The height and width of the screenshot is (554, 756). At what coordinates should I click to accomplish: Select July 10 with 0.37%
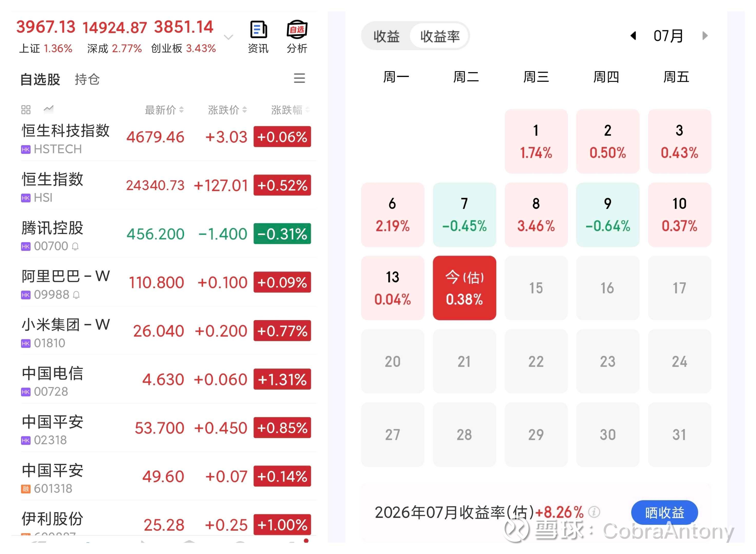pyautogui.click(x=680, y=215)
